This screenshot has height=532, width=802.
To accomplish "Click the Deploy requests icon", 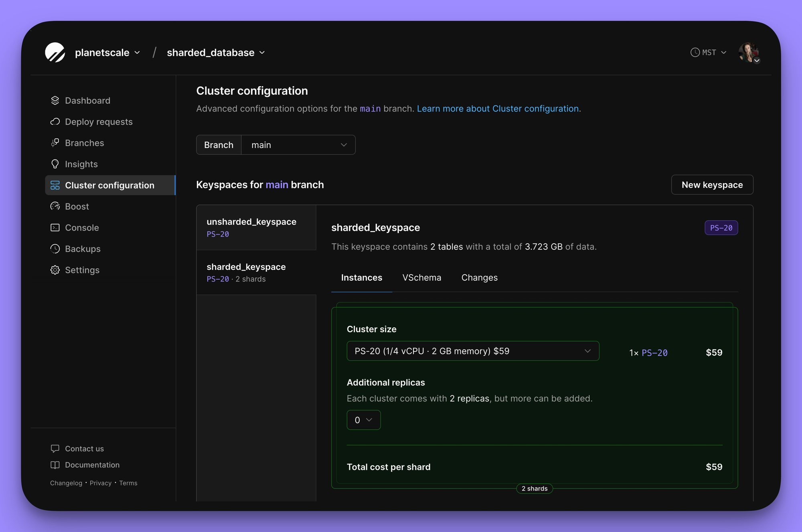I will tap(55, 122).
